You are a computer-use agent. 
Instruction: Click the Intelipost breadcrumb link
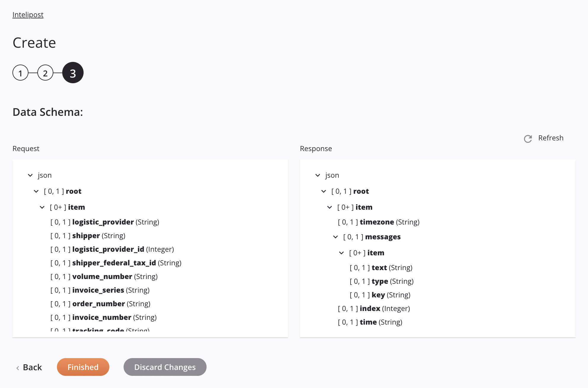[x=28, y=14]
